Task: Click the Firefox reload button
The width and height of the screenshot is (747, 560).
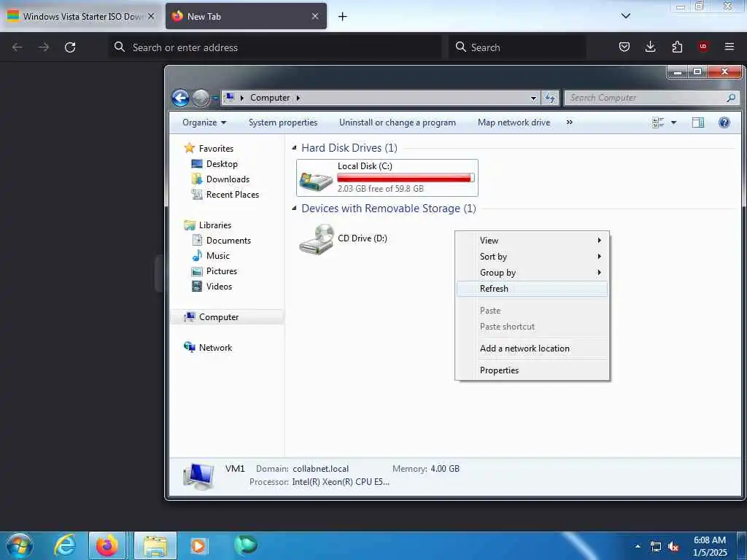Action: point(70,47)
